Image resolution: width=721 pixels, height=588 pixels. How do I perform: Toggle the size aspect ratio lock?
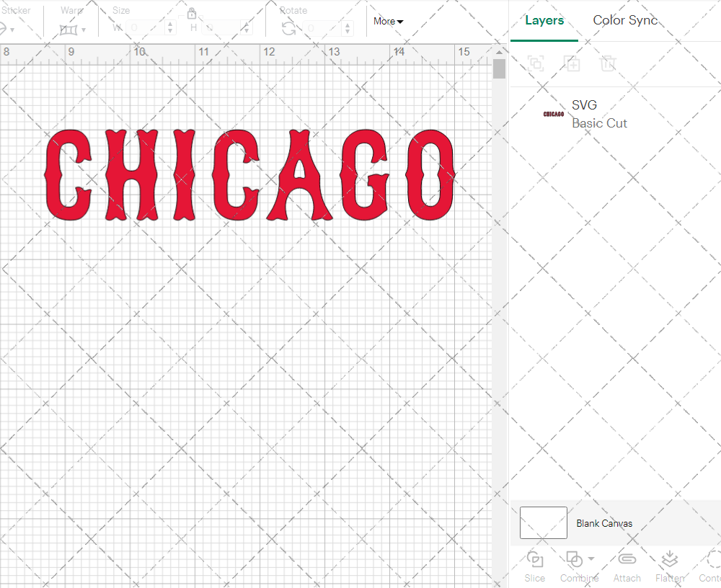pos(192,14)
